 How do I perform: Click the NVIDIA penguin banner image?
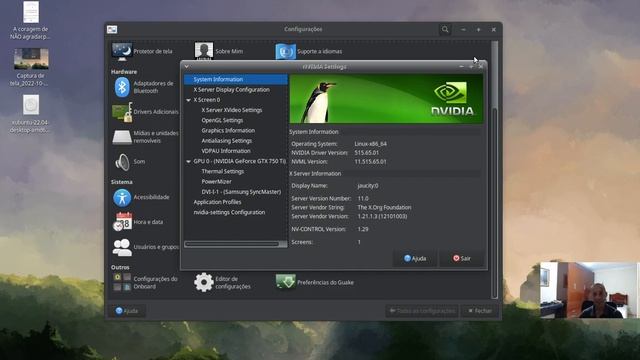(386, 98)
